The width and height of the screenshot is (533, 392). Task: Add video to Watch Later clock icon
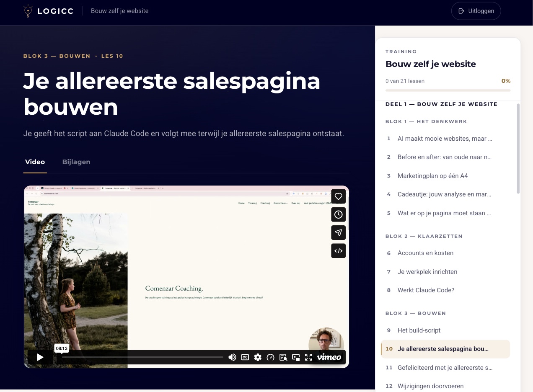[x=339, y=214]
